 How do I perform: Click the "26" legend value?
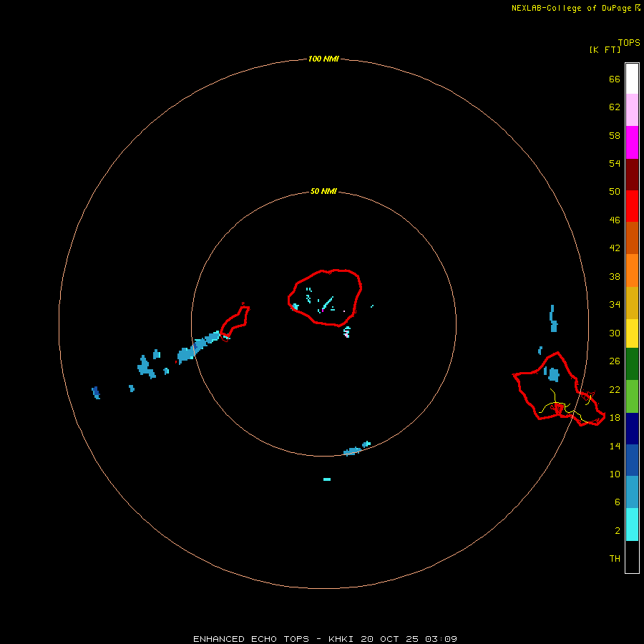(x=615, y=361)
